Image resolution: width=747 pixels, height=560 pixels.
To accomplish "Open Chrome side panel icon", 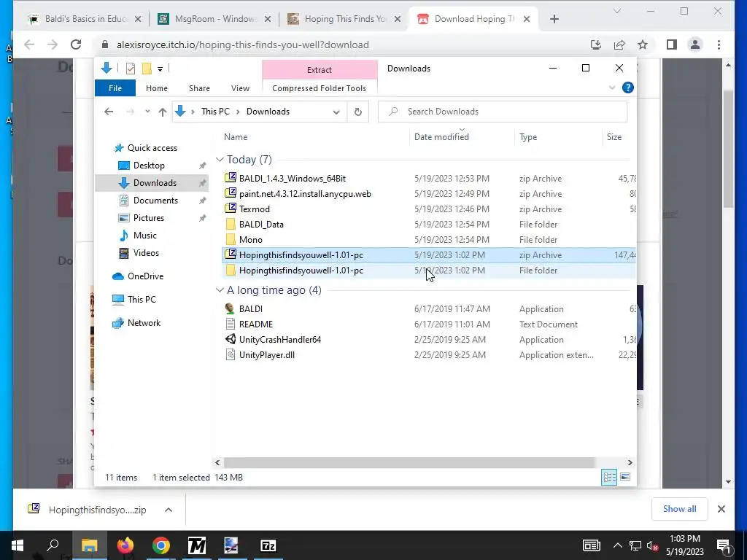I will point(672,44).
